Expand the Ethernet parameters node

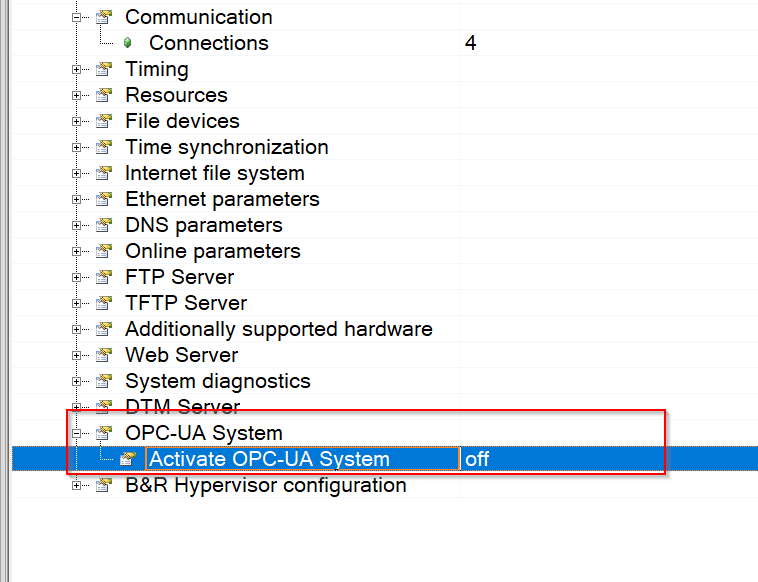76,199
